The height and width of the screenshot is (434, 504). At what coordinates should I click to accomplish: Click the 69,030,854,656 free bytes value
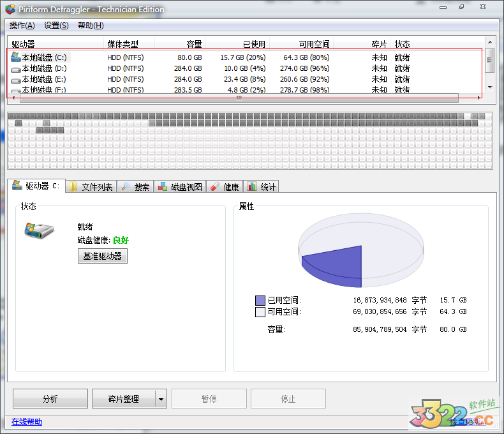pos(380,312)
